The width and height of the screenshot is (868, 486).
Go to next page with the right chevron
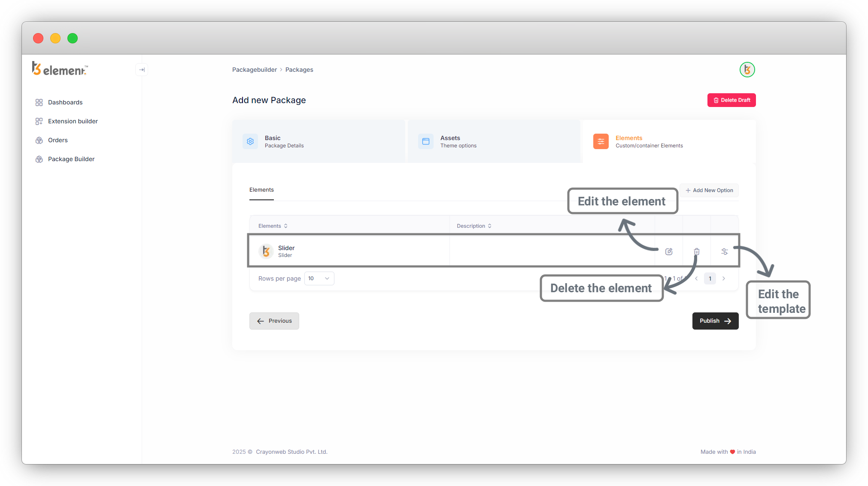coord(724,278)
